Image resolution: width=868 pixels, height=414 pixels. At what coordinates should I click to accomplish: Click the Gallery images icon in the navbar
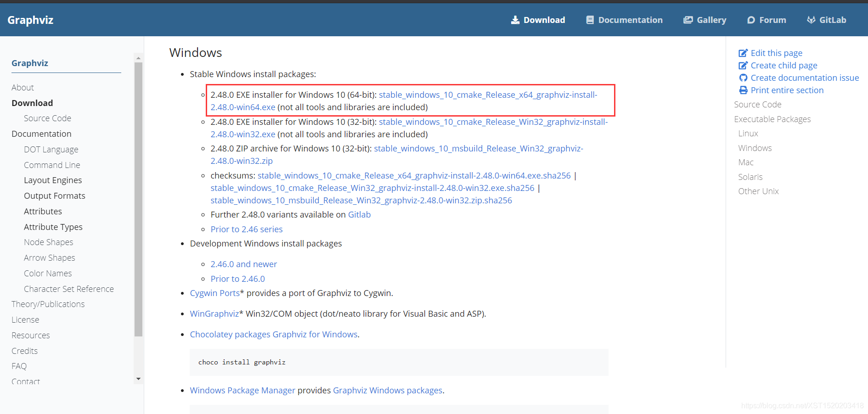(688, 20)
